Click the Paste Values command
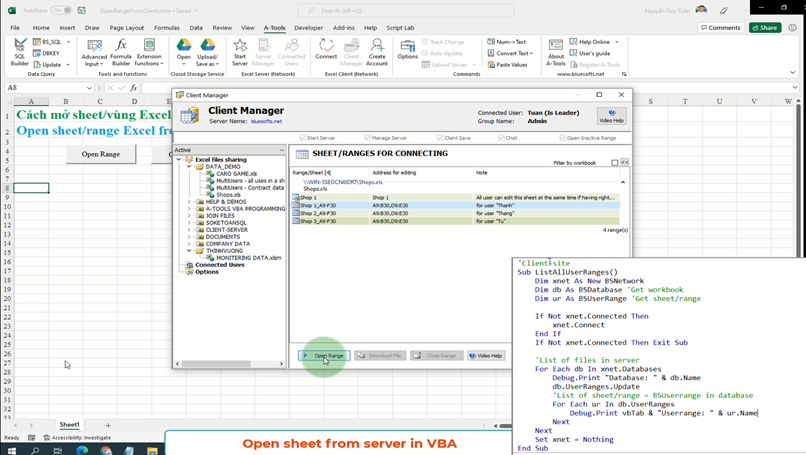Image resolution: width=806 pixels, height=455 pixels. (507, 65)
